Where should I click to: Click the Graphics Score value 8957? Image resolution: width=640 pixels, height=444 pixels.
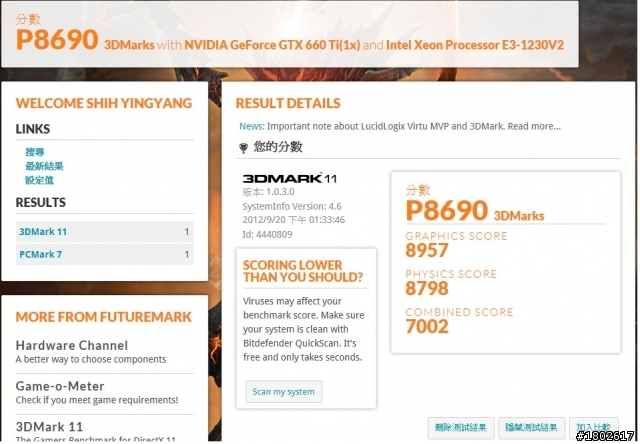[x=427, y=250]
